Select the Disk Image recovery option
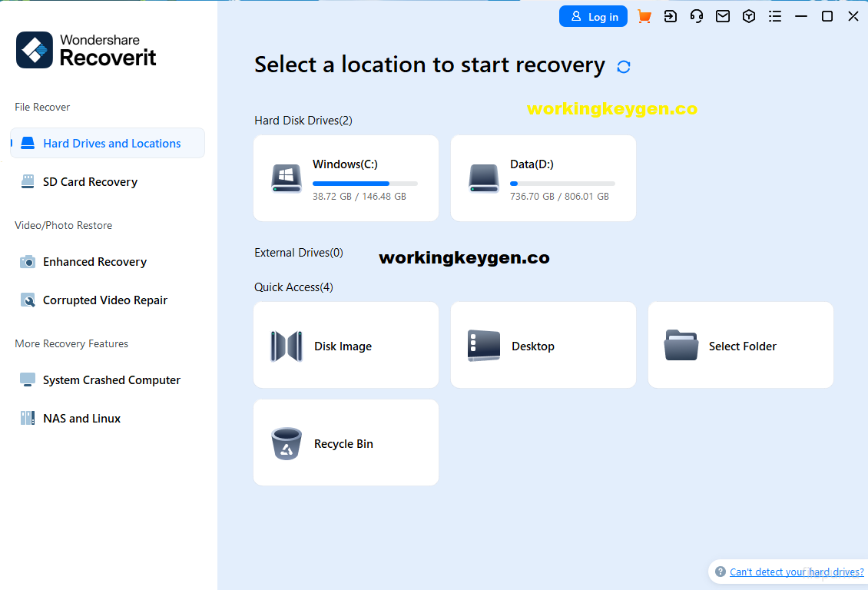The width and height of the screenshot is (868, 590). (346, 345)
